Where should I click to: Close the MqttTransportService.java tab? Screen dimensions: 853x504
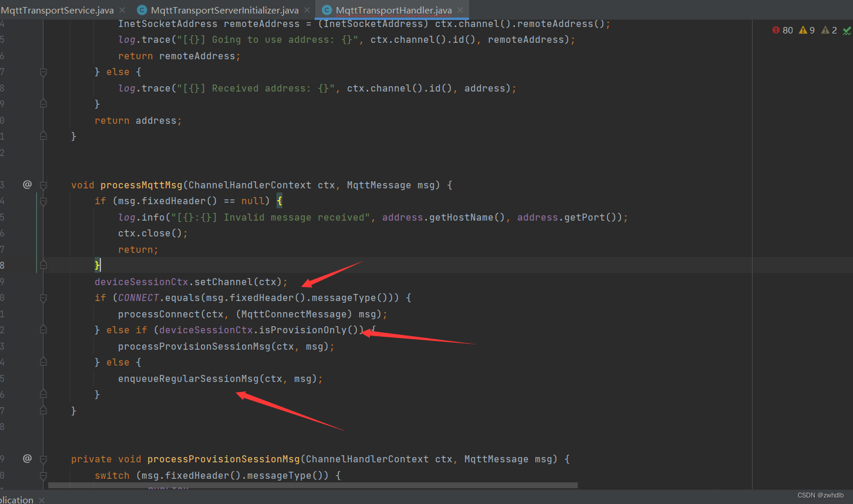click(x=122, y=10)
